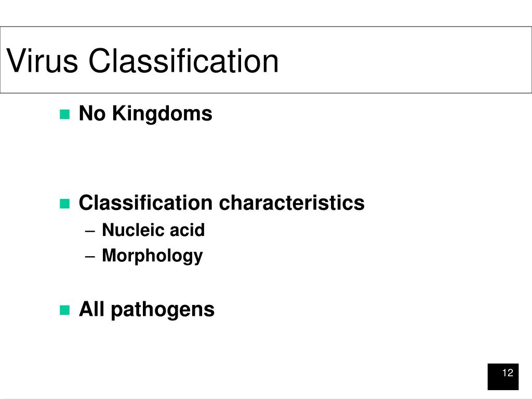Click the dash before Nucleic acid

90,231
